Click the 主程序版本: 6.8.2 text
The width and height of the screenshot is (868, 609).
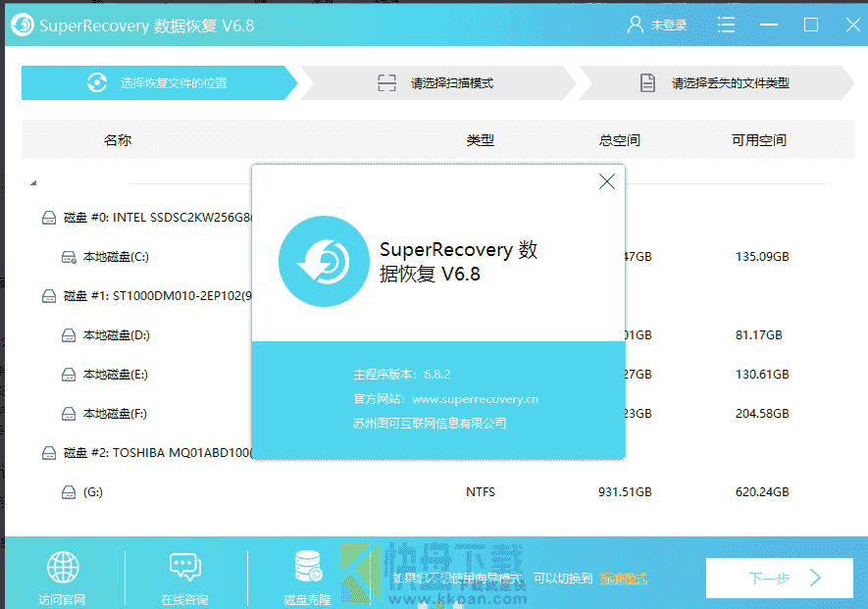(x=402, y=375)
